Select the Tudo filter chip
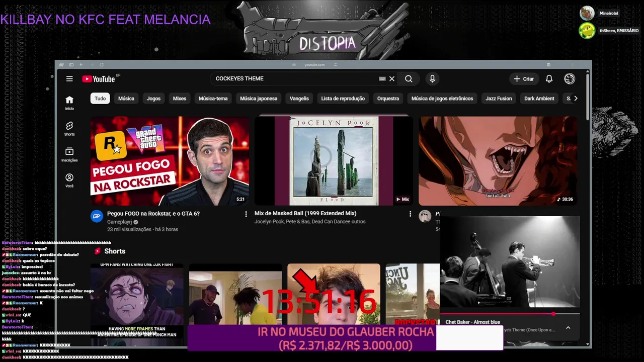 [x=100, y=99]
